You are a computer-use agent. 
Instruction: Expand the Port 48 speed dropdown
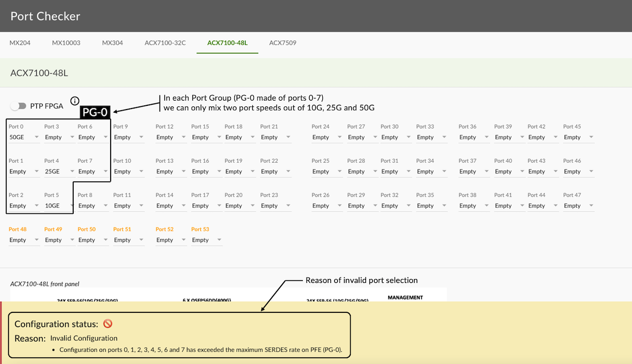point(24,240)
